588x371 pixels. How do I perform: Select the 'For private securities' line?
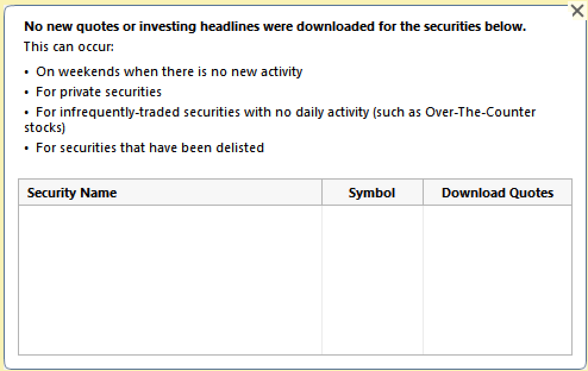pos(99,92)
